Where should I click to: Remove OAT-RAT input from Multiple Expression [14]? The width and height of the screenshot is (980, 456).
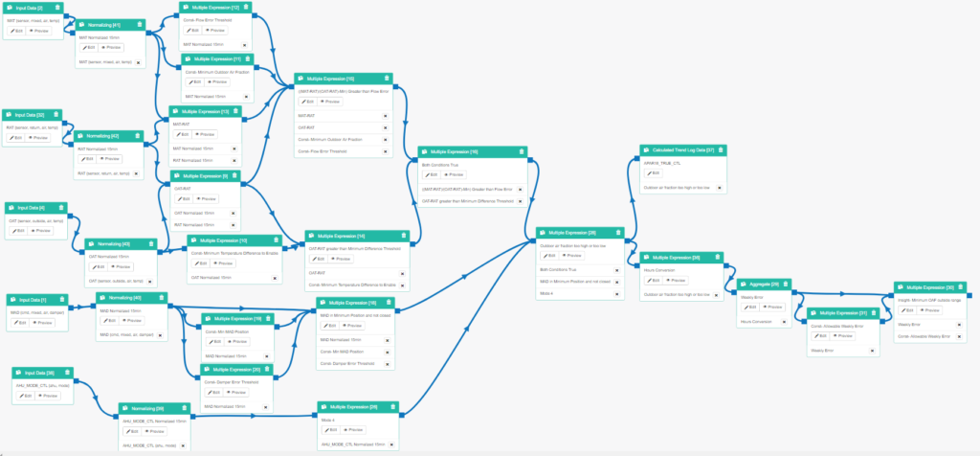[x=402, y=273]
